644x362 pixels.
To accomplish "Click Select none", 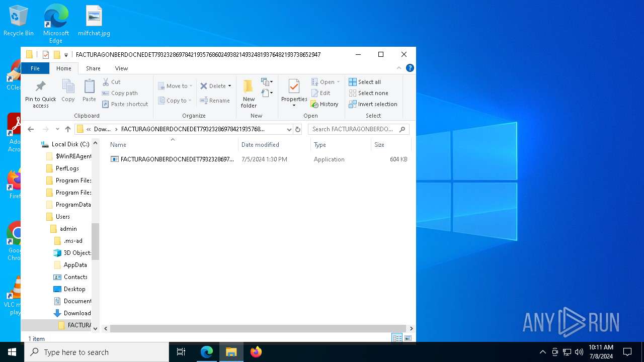I will point(369,93).
